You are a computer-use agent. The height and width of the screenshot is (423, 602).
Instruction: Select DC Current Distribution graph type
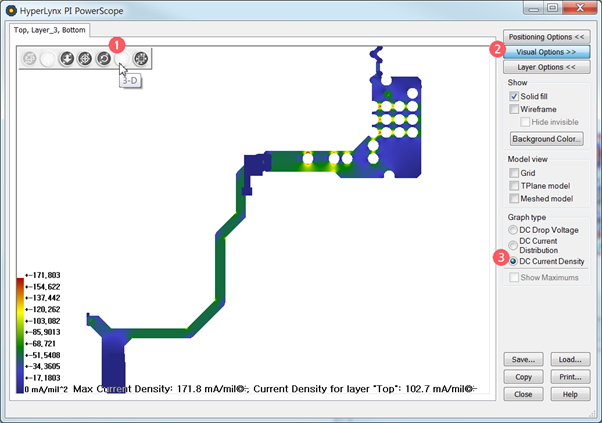pos(513,245)
